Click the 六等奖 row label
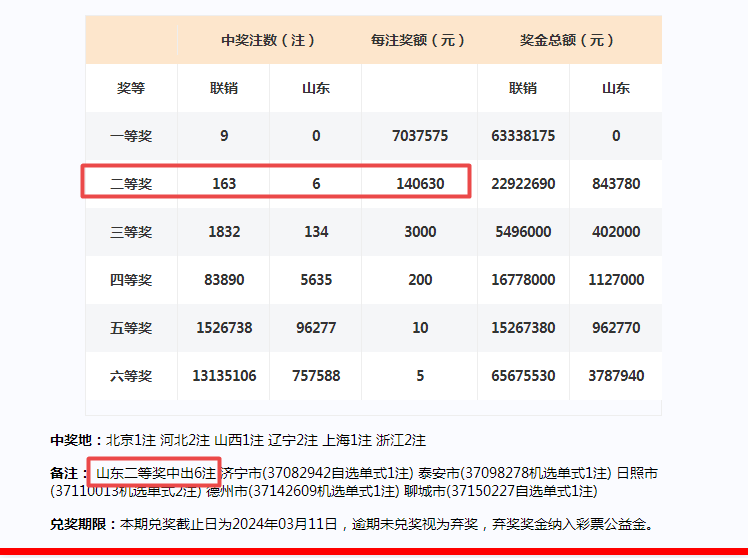748x558 pixels. click(131, 376)
